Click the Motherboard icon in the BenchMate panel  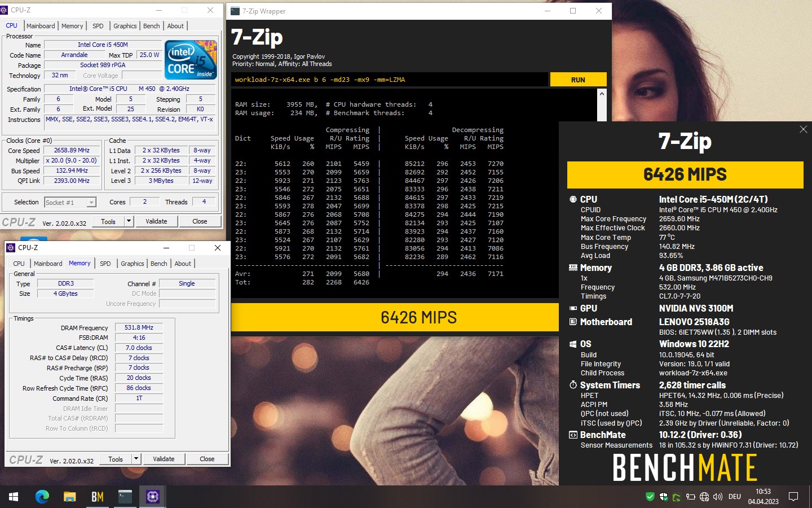pyautogui.click(x=573, y=322)
